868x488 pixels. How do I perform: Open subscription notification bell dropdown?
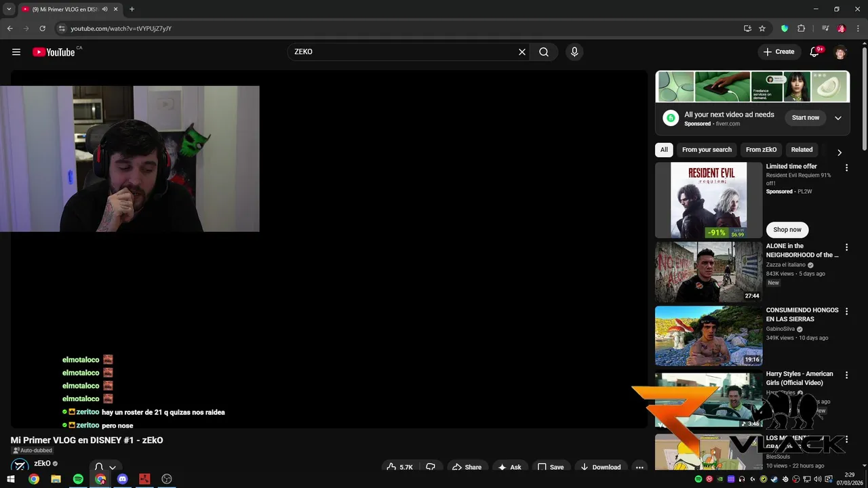[104, 467]
